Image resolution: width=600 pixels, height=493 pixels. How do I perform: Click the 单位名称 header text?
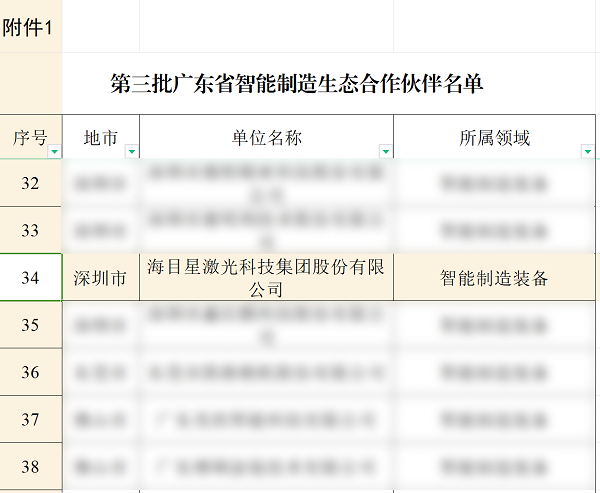(x=266, y=138)
